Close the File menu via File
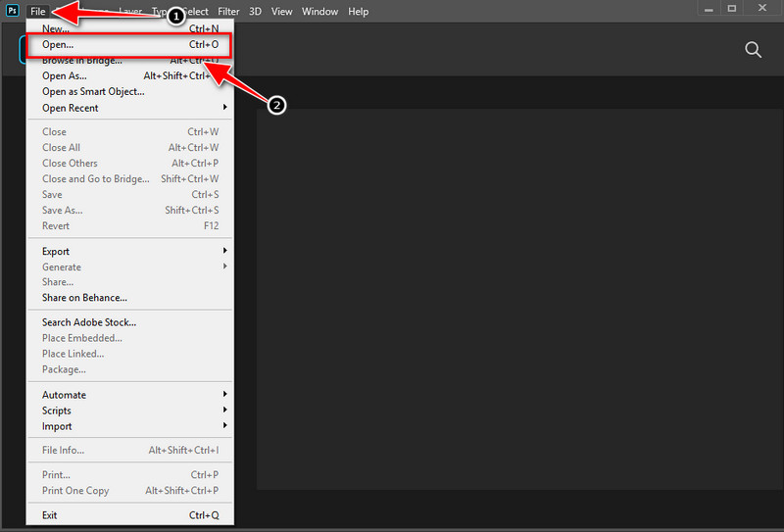784x532 pixels. point(37,12)
